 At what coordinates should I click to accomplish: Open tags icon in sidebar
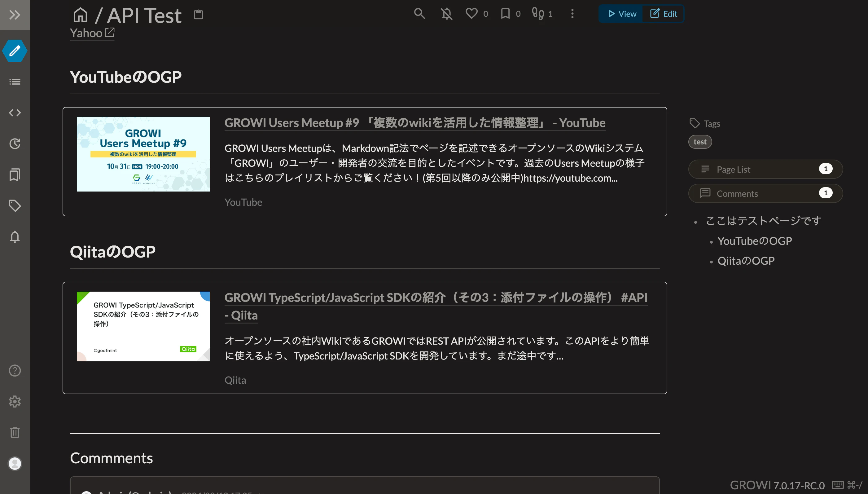coord(15,205)
